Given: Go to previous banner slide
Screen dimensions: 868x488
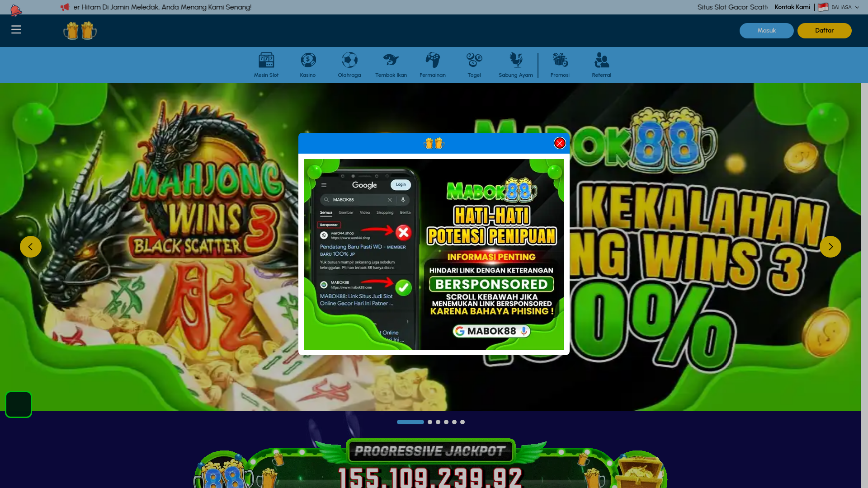Looking at the screenshot, I should pyautogui.click(x=31, y=247).
